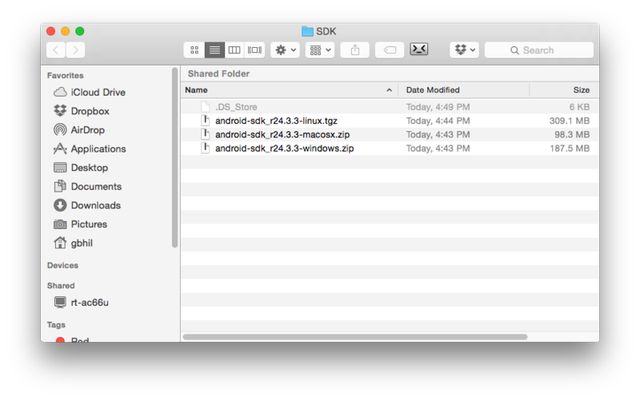Viewport: 640px width, 400px height.
Task: Open the Arrange items dropdown
Action: (320, 50)
